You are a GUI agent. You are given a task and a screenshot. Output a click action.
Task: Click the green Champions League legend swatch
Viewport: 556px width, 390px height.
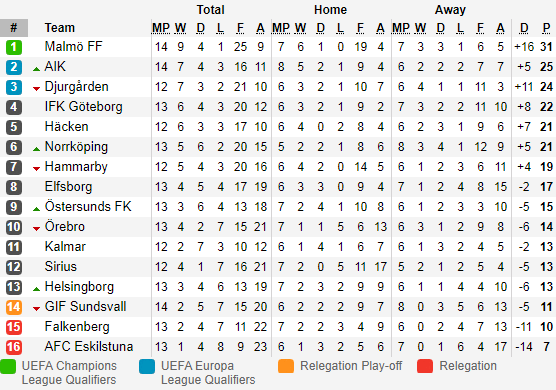(8, 367)
